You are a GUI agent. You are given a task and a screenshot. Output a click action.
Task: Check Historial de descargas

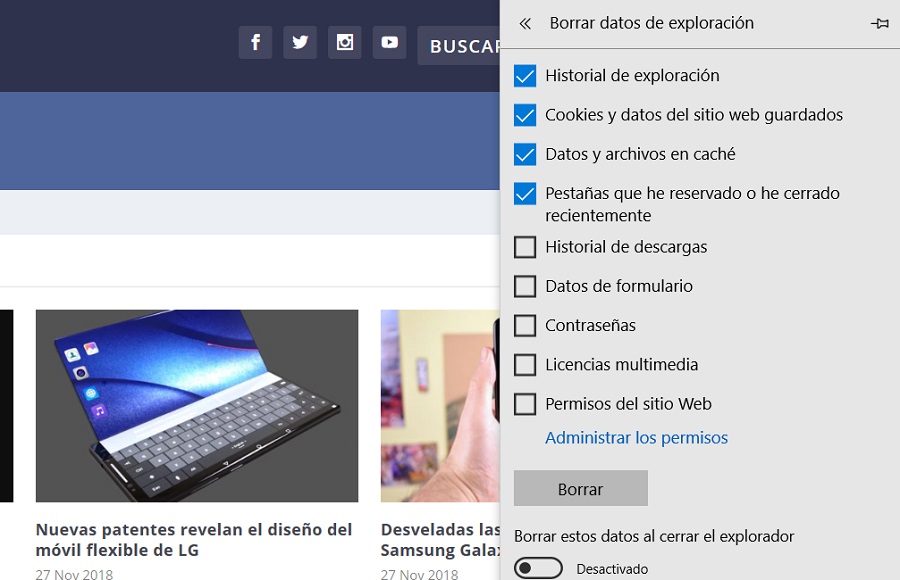coord(525,246)
